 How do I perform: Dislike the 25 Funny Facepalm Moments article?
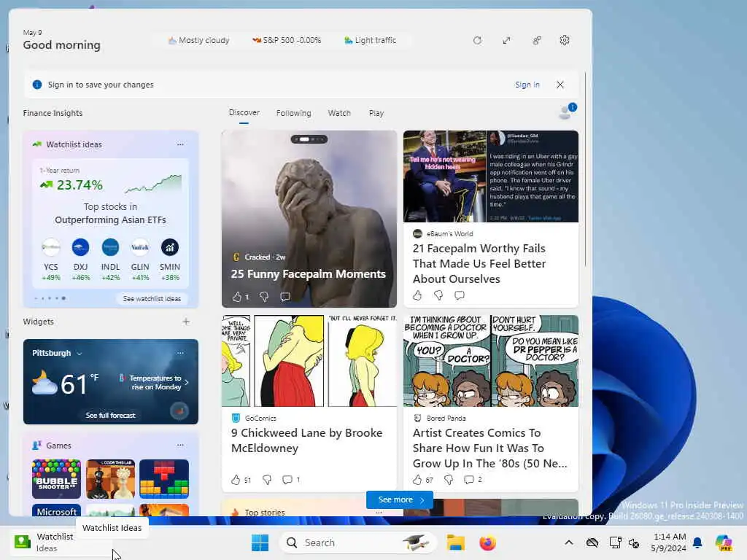[x=264, y=297]
